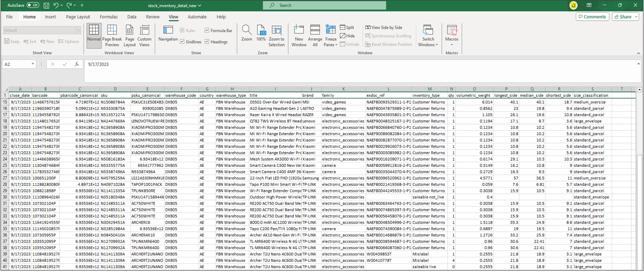Open the Comments pane button
Viewport: 644px width, 272px height.
[592, 17]
